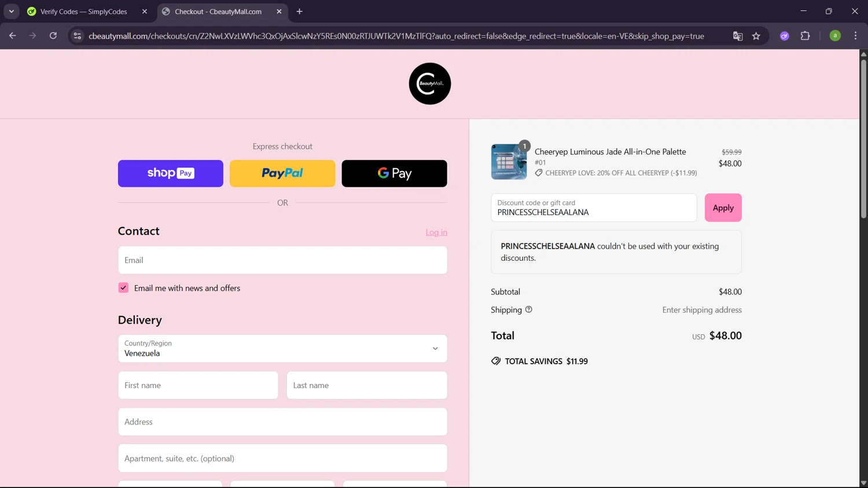Click the browser forward arrow
Screen dimensions: 868x488
click(x=32, y=36)
